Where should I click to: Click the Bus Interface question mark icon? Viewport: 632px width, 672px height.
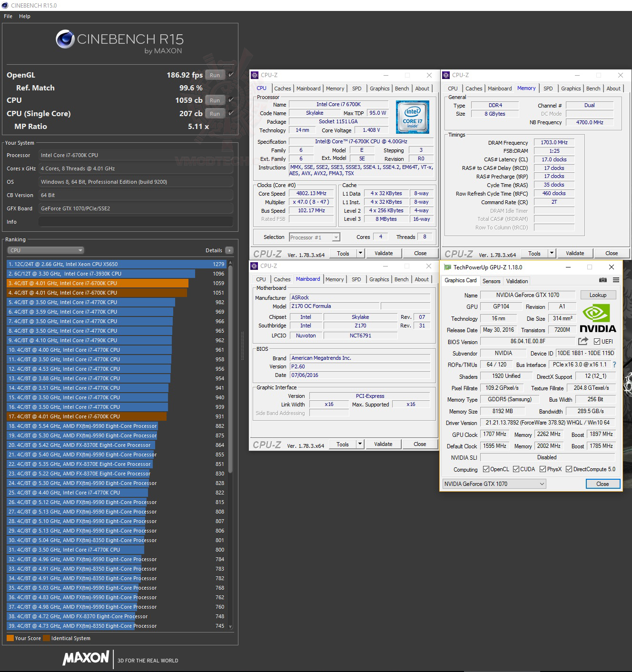point(614,365)
